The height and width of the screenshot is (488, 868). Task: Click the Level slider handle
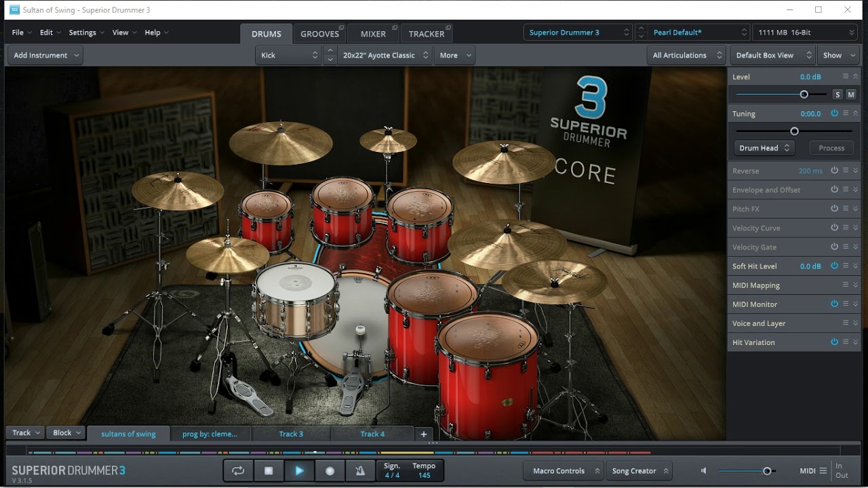(x=804, y=95)
